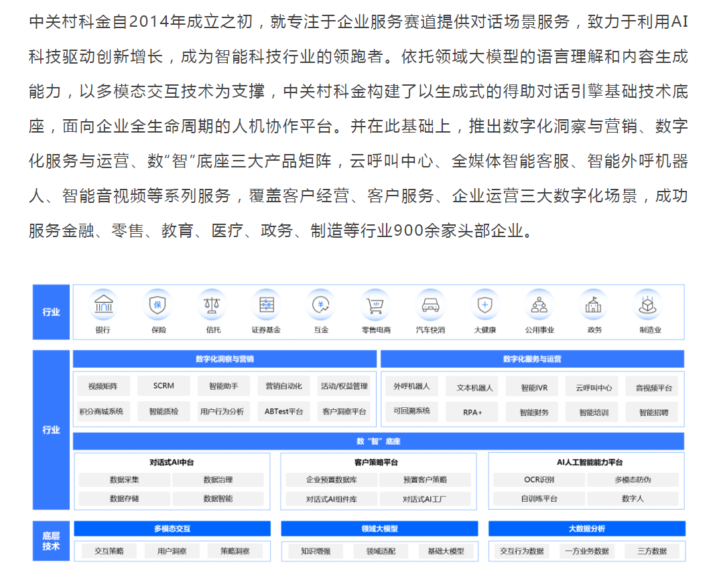Select the 云呼叫中心 module
This screenshot has width=715, height=588.
tap(593, 388)
